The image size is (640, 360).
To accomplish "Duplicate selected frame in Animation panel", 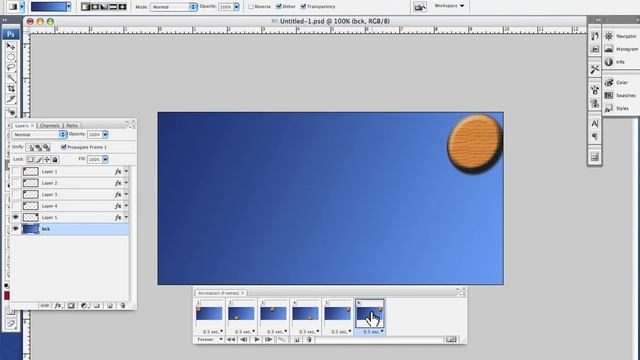I will point(297,339).
